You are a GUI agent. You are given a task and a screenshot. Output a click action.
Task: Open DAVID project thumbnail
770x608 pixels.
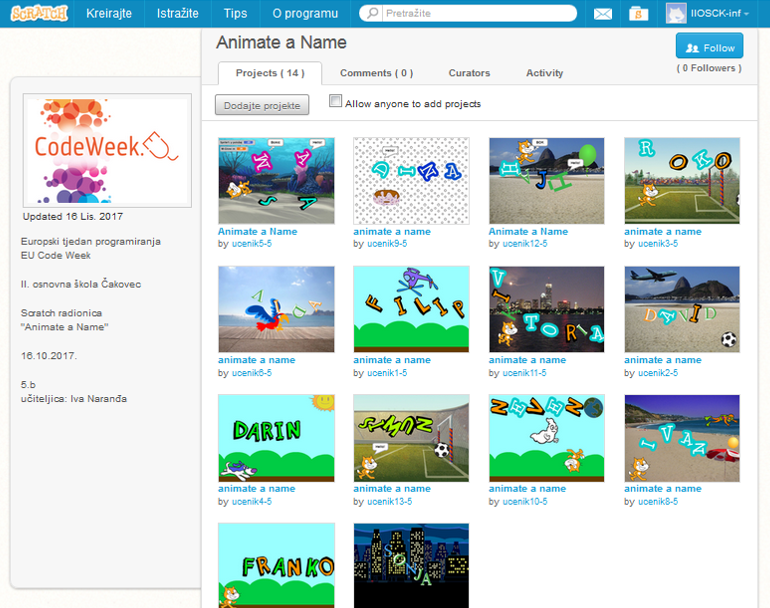click(682, 309)
